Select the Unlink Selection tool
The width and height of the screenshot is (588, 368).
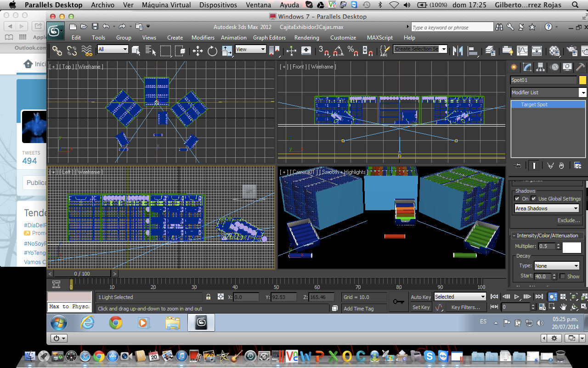[x=72, y=51]
